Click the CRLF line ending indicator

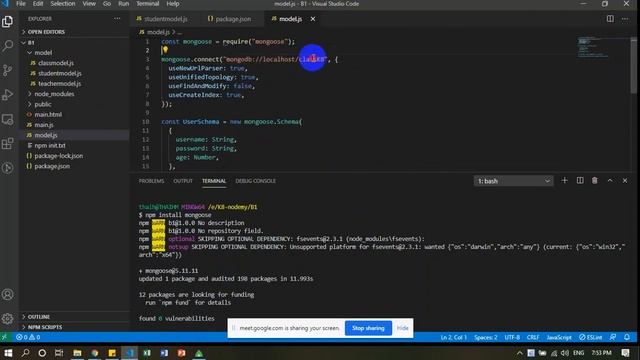point(533,337)
